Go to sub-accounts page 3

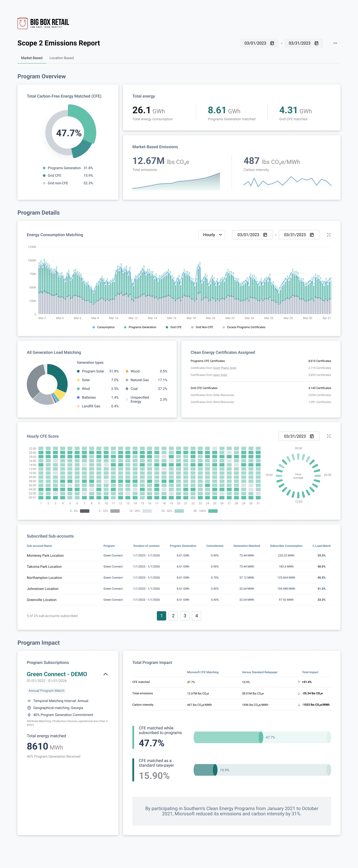click(x=185, y=616)
